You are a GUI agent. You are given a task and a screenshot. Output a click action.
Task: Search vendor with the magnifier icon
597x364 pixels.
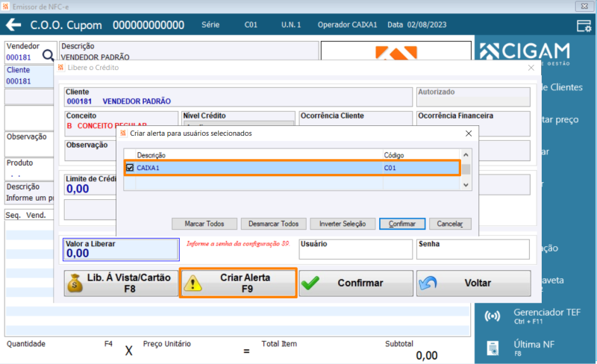48,56
